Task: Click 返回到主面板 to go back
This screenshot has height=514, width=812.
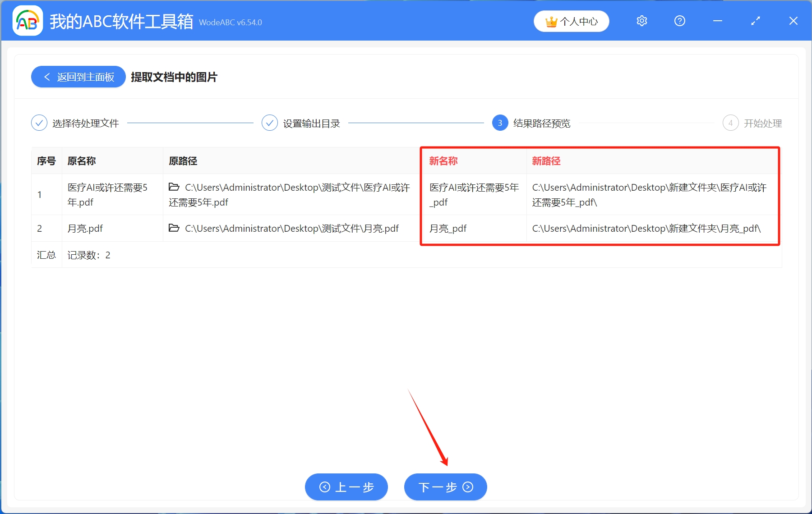Action: coord(78,77)
